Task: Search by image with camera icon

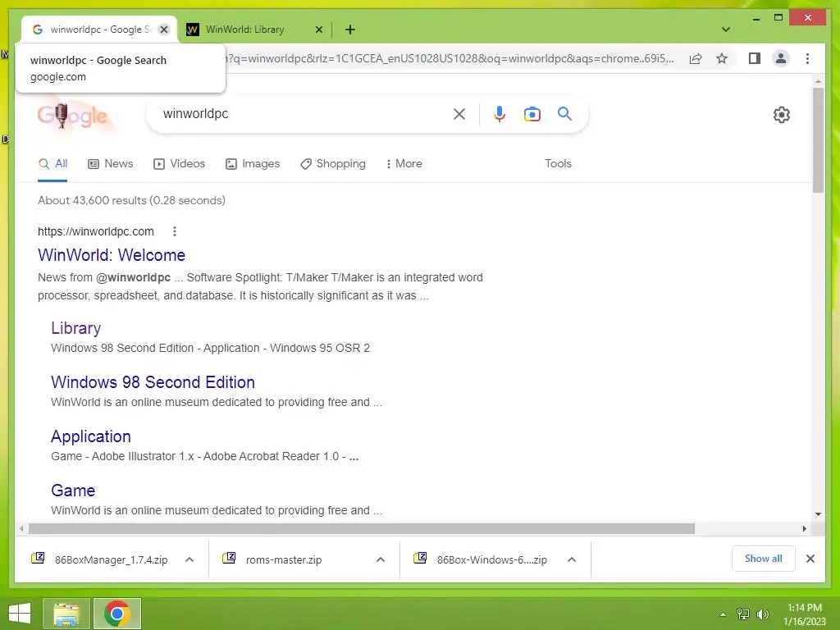Action: (x=532, y=114)
